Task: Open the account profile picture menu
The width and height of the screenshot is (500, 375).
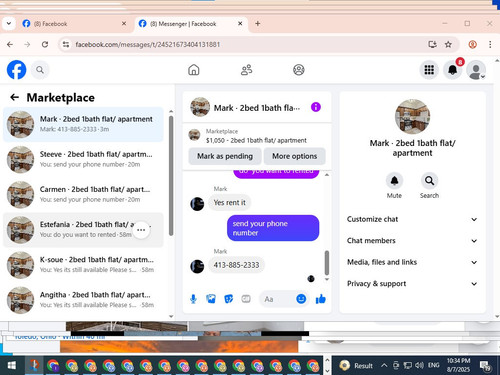Action: pyautogui.click(x=476, y=70)
